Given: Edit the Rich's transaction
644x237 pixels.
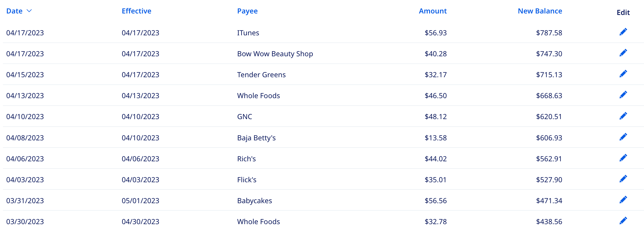Looking at the screenshot, I should (623, 157).
